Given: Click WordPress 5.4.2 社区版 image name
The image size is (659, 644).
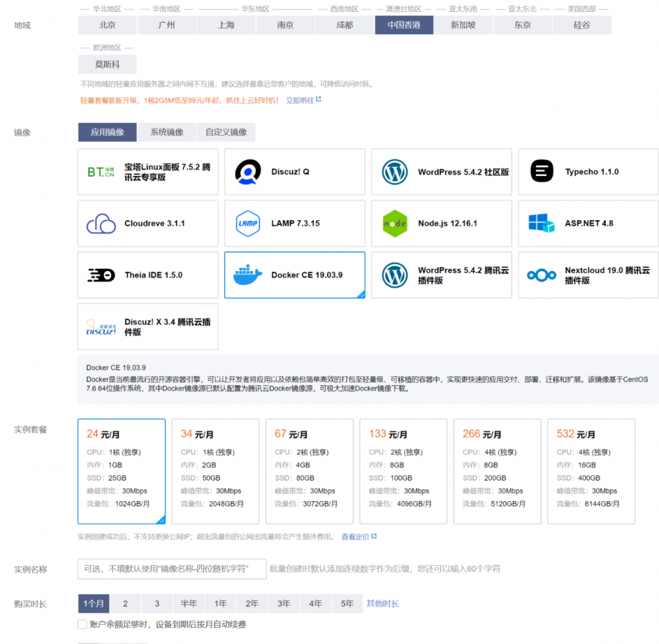Looking at the screenshot, I should coord(463,172).
